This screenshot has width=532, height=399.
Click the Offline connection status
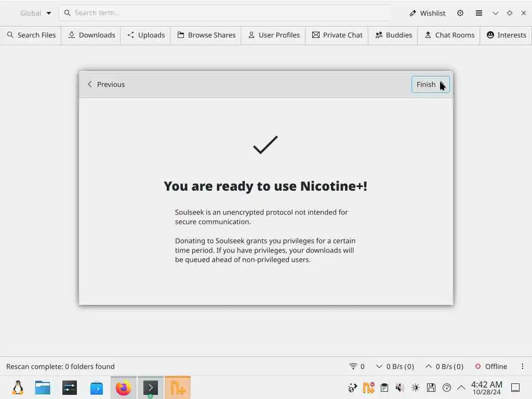pyautogui.click(x=490, y=366)
